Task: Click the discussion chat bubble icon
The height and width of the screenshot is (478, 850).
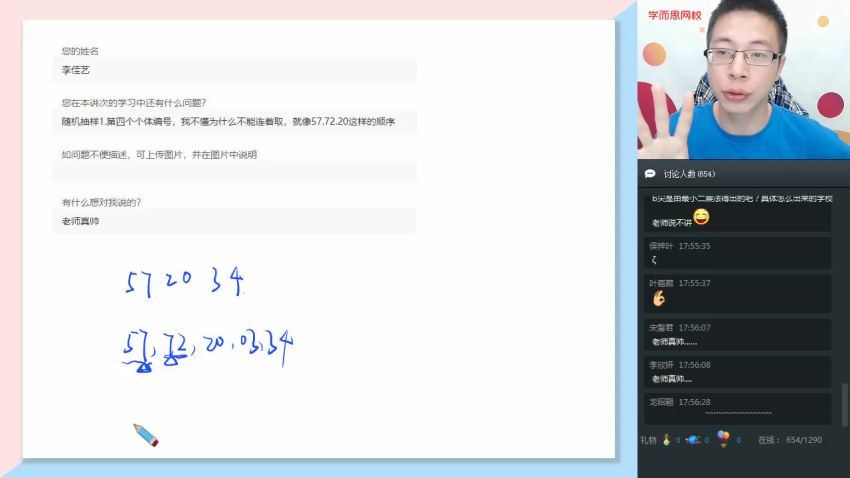Action: point(650,174)
